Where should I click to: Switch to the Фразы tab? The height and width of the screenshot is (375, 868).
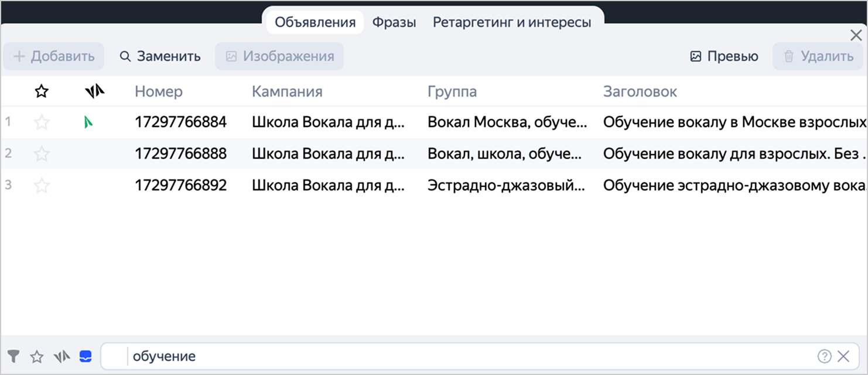coord(394,22)
